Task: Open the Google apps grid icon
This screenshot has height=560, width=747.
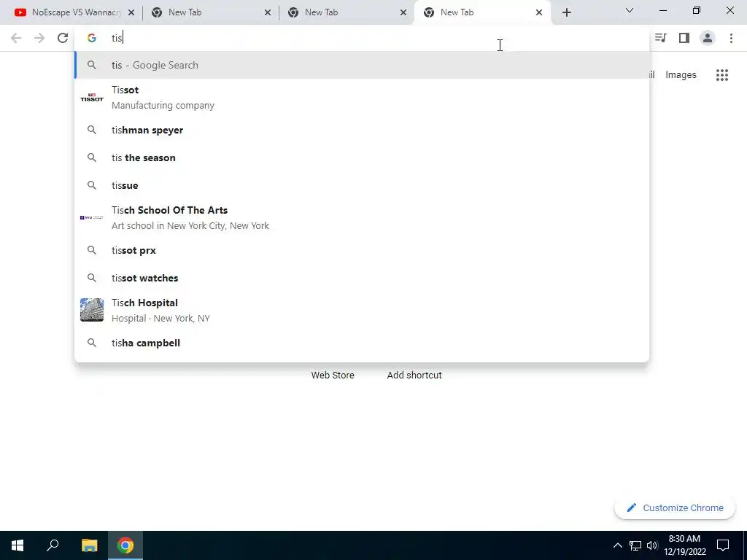Action: (x=722, y=75)
